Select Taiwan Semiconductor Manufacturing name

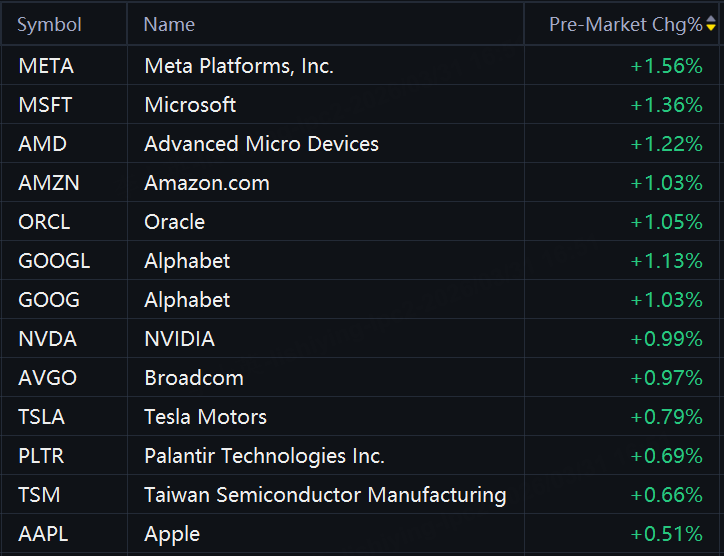tap(325, 495)
